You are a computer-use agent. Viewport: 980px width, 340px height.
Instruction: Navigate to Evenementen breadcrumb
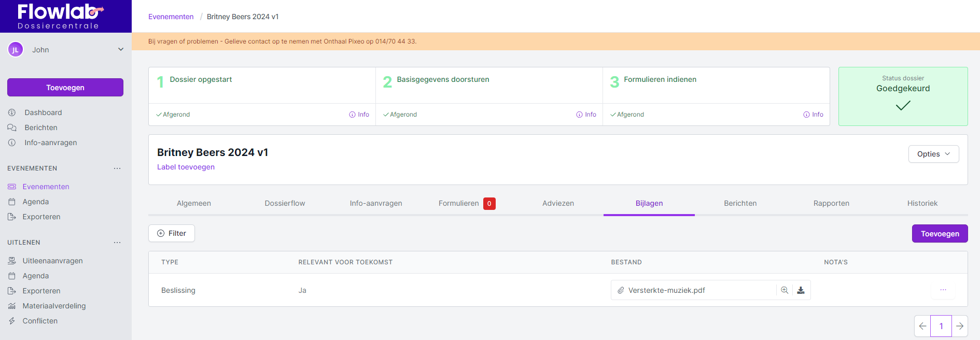coord(171,17)
